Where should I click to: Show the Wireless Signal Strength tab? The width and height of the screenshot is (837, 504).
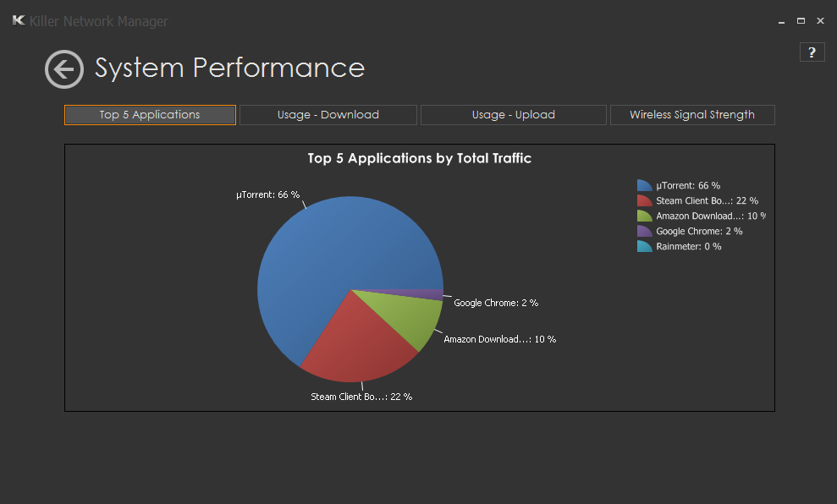691,115
